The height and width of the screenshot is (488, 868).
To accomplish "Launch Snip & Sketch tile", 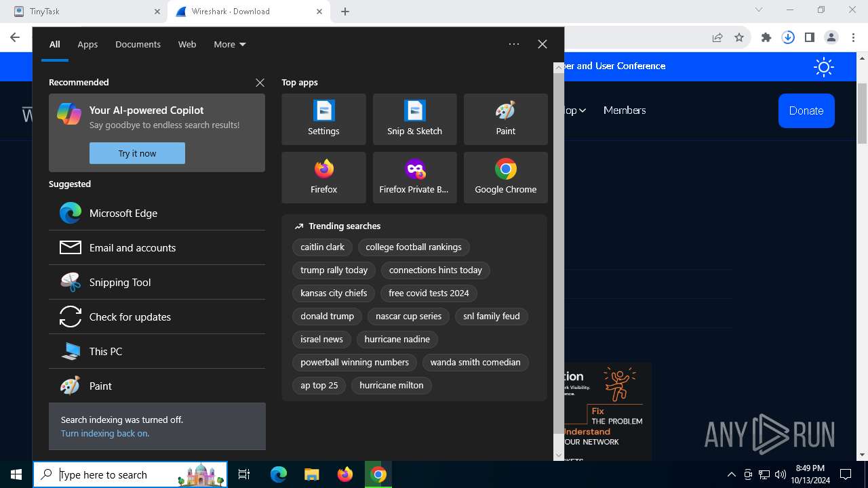I will pos(414,119).
